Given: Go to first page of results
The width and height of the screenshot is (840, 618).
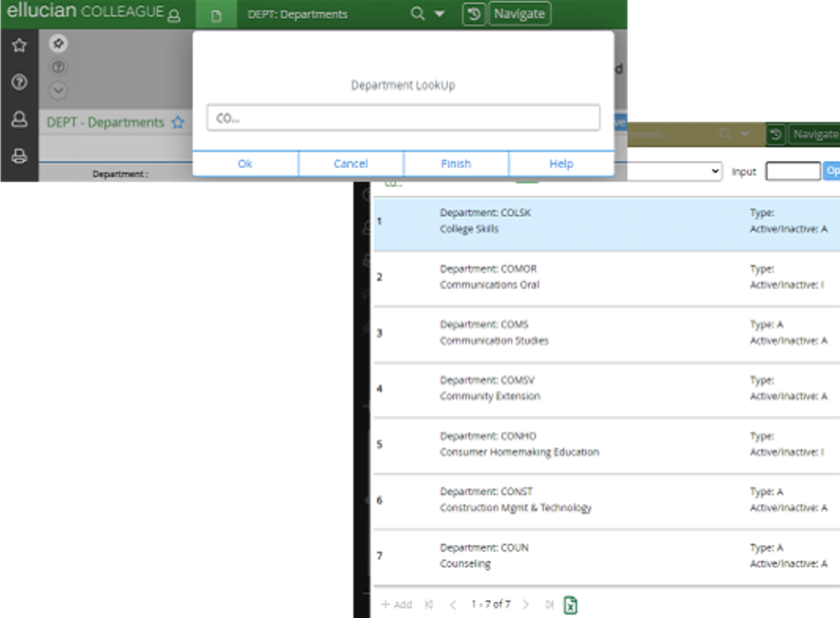Looking at the screenshot, I should (x=429, y=605).
